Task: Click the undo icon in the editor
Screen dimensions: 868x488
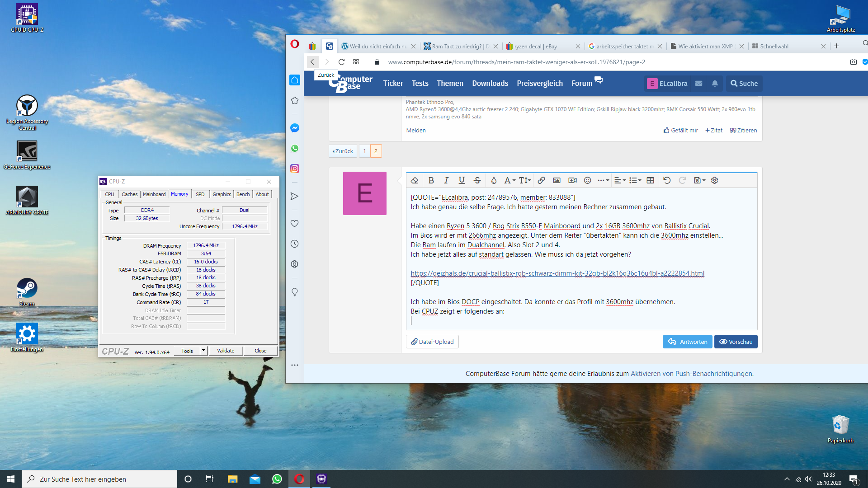Action: point(667,180)
